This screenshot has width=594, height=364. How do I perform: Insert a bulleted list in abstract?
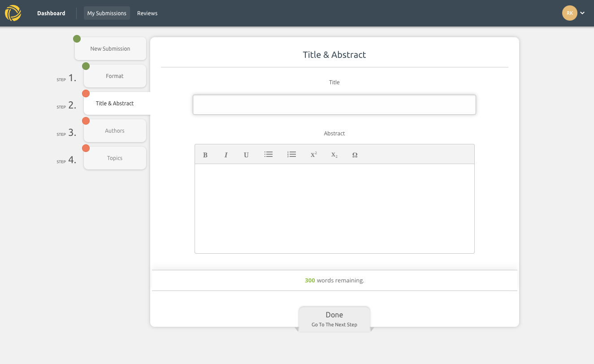269,155
